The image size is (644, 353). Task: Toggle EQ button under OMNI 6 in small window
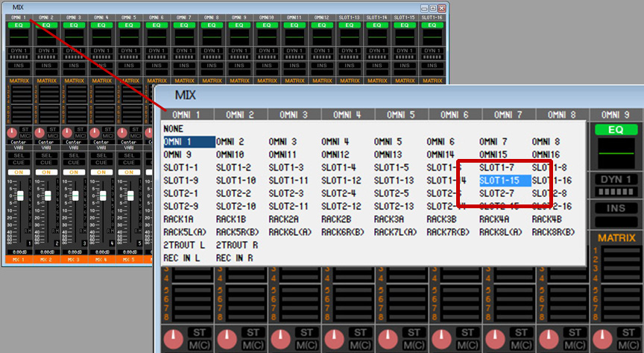point(157,25)
